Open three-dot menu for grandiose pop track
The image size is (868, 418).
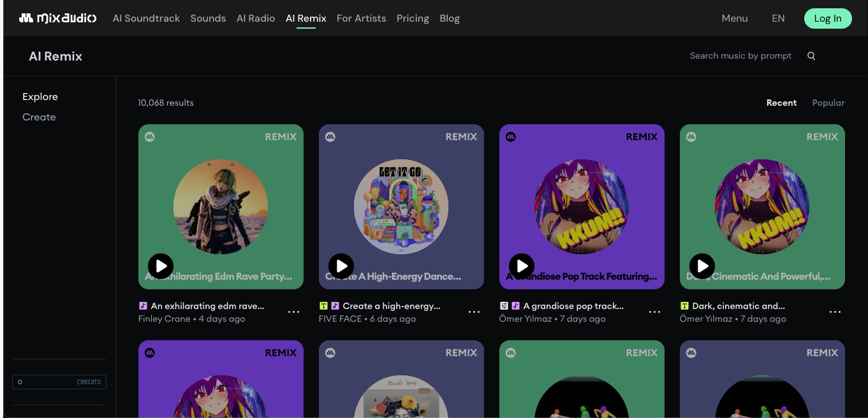654,312
